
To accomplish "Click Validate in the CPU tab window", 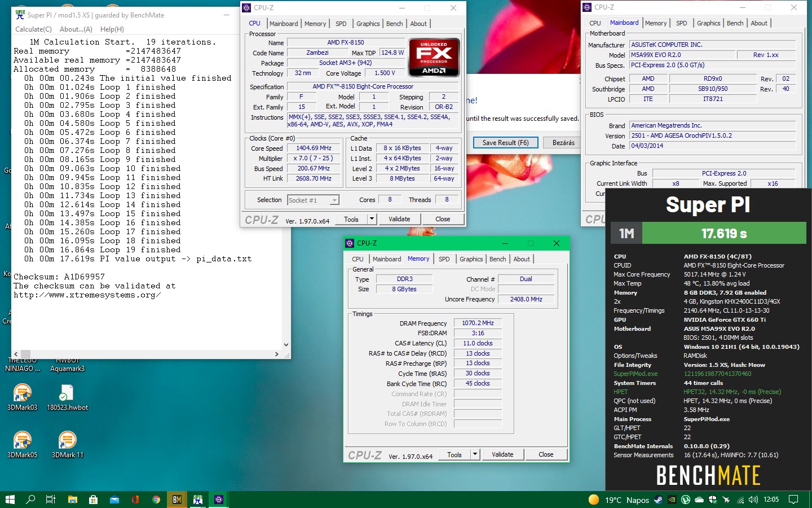I will click(399, 219).
